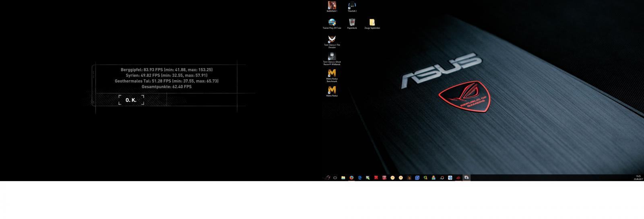The width and height of the screenshot is (644, 219).
Task: Open the taskbar clock and date
Action: pos(638,178)
